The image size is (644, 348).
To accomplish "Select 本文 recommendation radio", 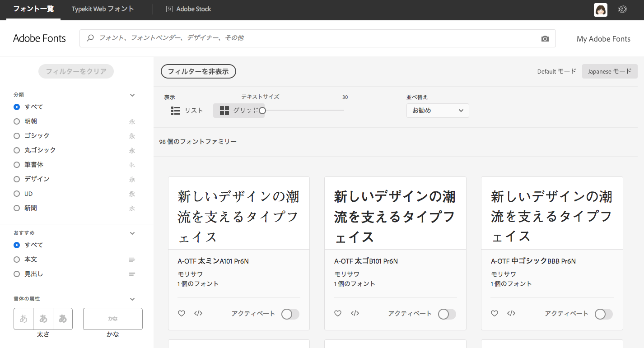I will coord(17,260).
